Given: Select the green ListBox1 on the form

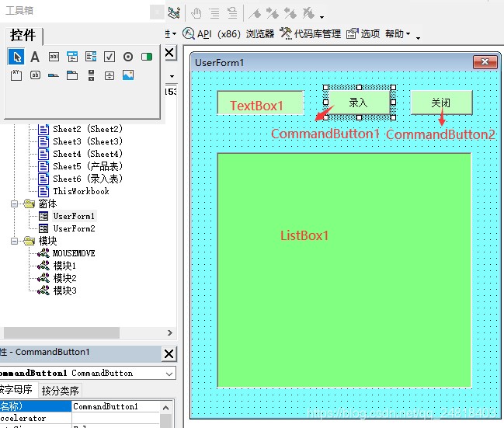Looking at the screenshot, I should [x=344, y=270].
